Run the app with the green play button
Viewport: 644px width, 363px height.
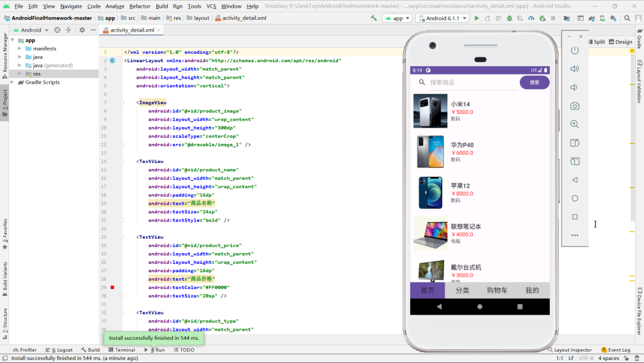click(x=476, y=18)
